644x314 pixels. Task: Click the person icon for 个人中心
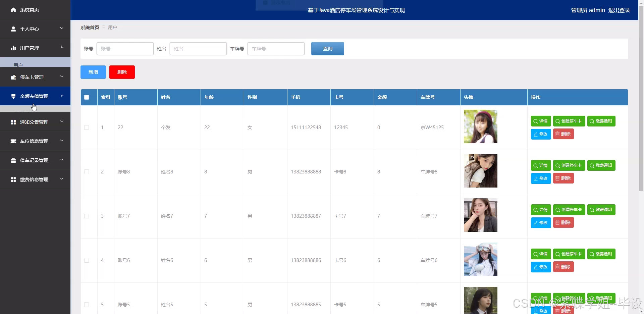click(13, 29)
